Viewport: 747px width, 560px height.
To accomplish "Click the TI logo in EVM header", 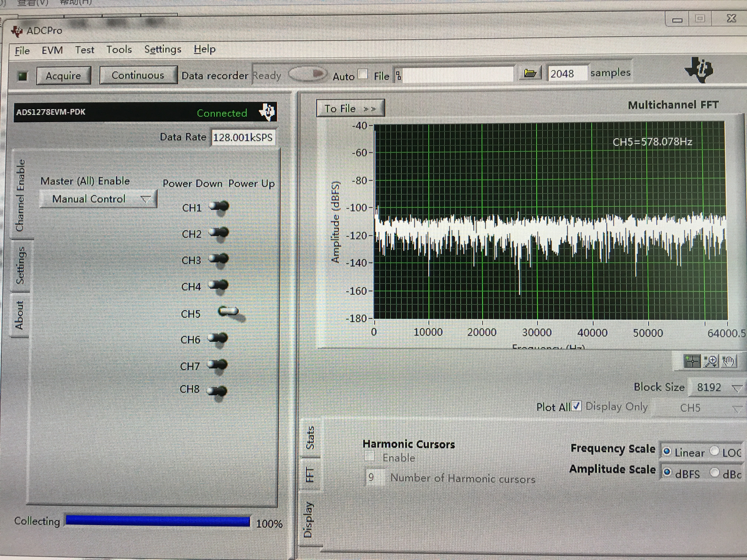I will (268, 111).
